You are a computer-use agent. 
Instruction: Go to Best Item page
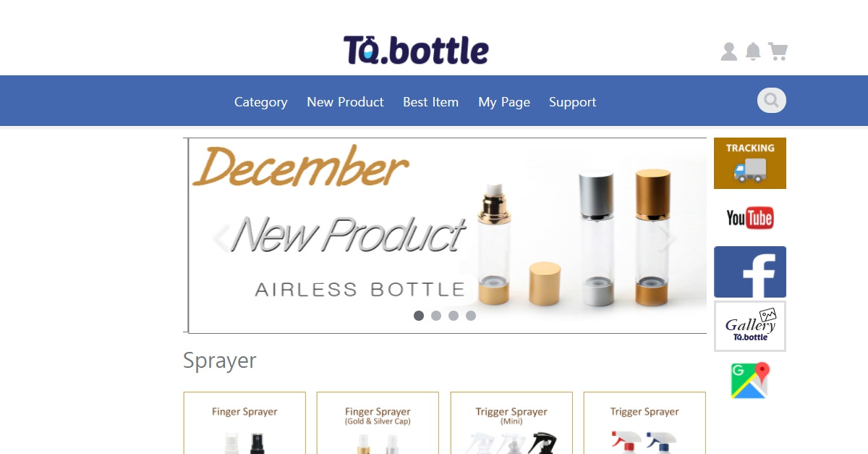[431, 102]
